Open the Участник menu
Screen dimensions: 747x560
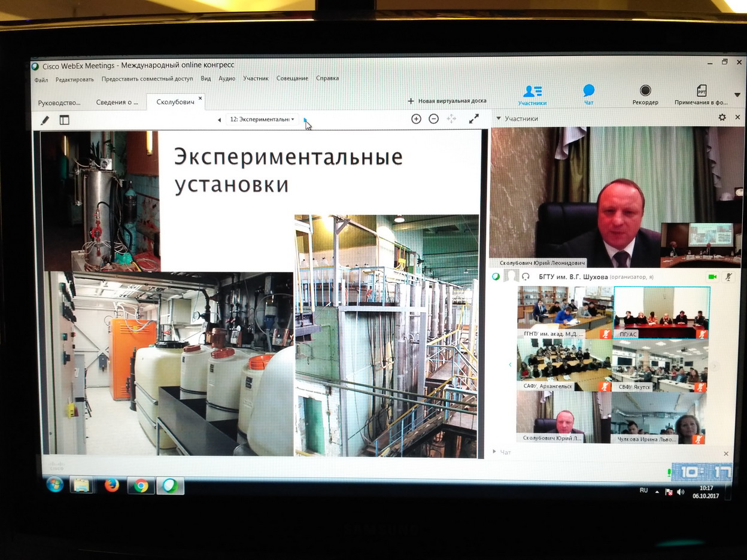pyautogui.click(x=256, y=78)
